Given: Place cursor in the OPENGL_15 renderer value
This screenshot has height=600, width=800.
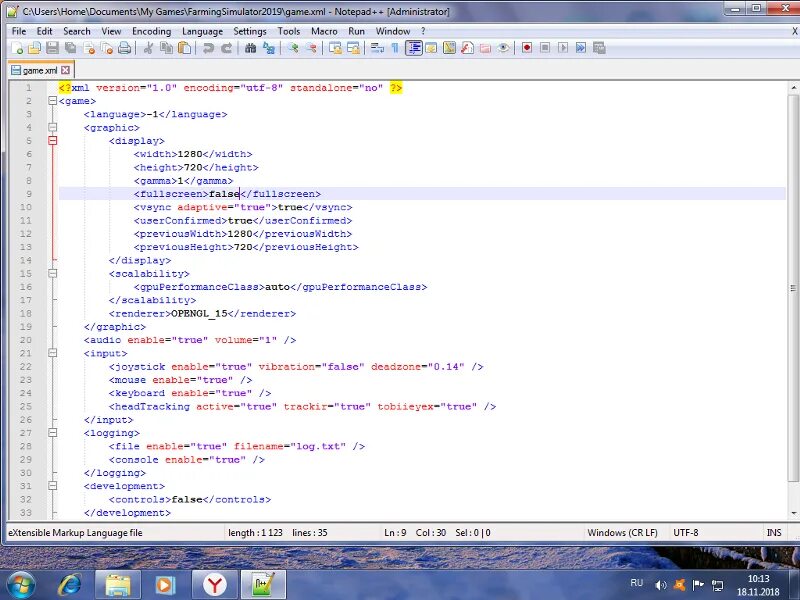Looking at the screenshot, I should (x=199, y=313).
